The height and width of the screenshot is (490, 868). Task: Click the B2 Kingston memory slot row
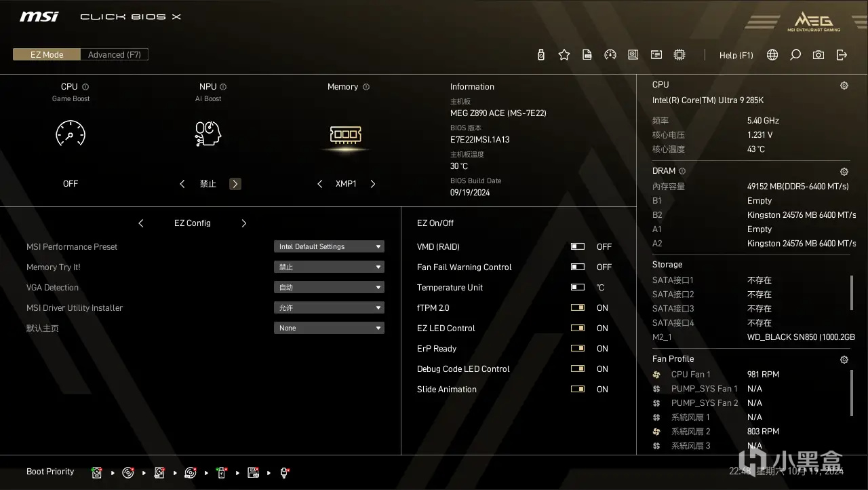tap(753, 215)
